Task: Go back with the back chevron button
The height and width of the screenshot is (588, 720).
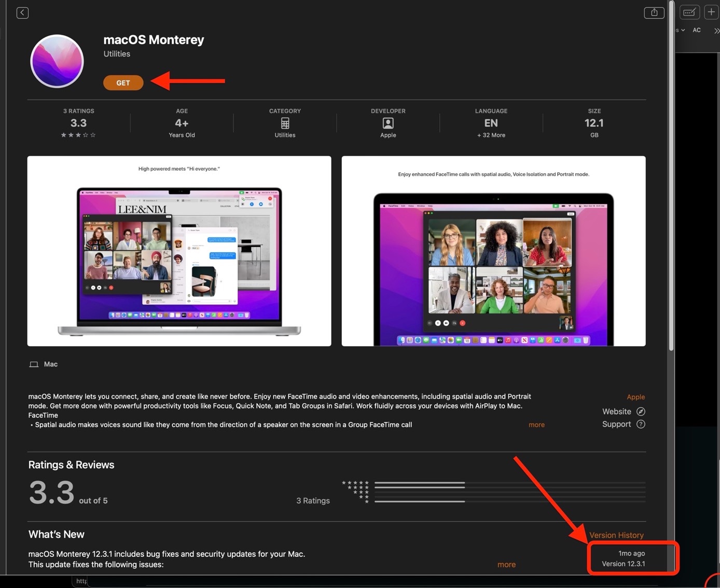Action: point(22,12)
